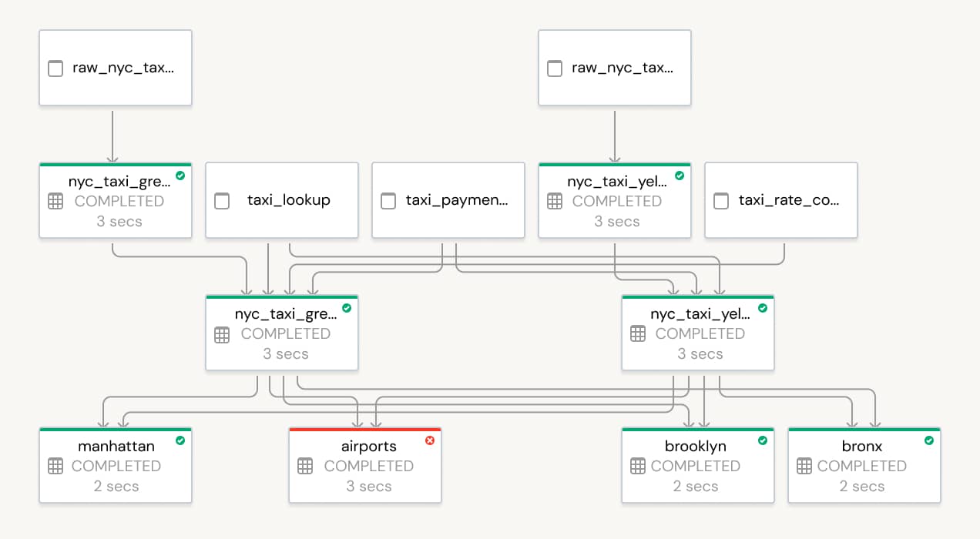Viewport: 980px width, 539px height.
Task: Select the top-right raw_nyc_tax… source node
Action: [614, 68]
